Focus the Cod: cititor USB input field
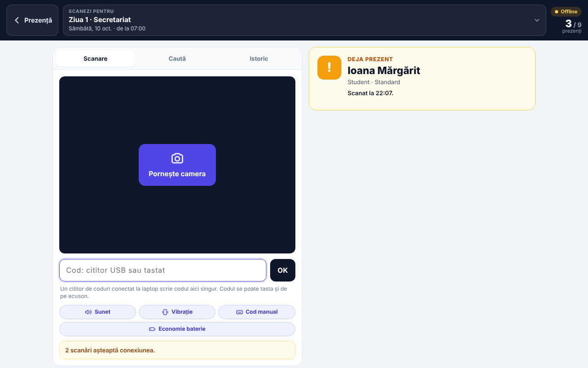 [x=163, y=270]
